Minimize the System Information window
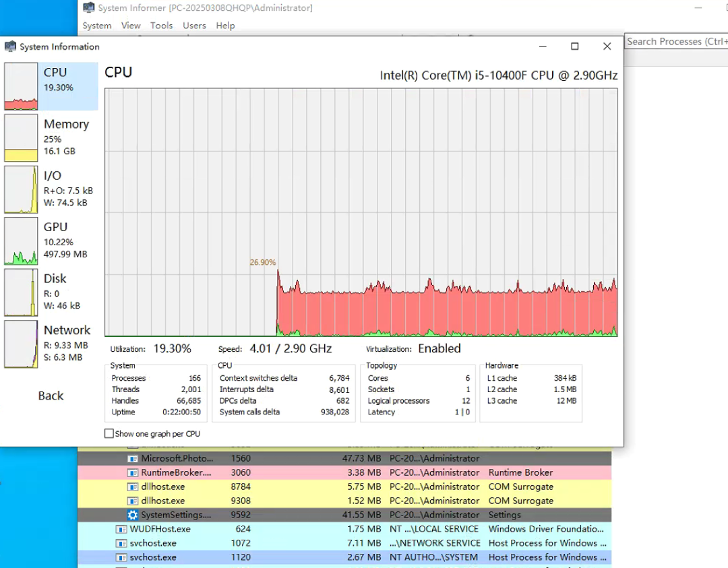The image size is (728, 568). [x=543, y=46]
